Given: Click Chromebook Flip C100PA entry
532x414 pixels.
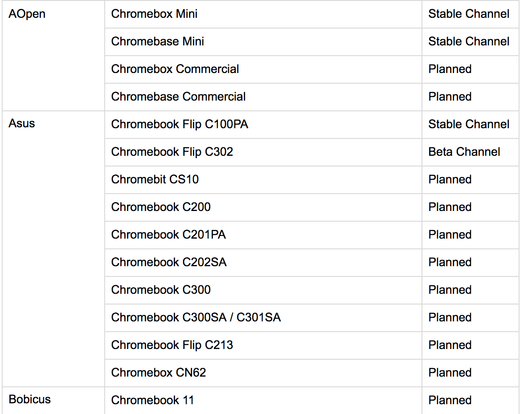Looking at the screenshot, I should (180, 124).
